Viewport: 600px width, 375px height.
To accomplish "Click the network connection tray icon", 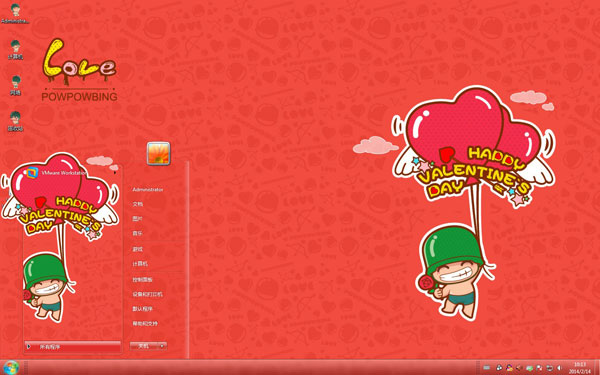I will (550, 368).
